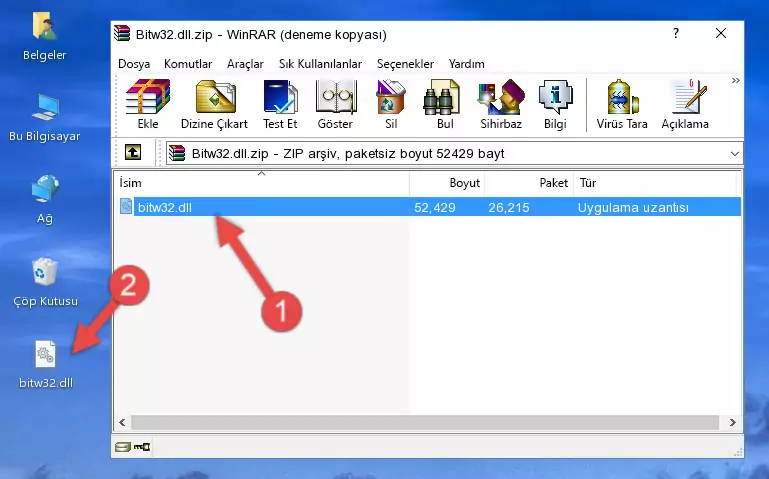
Task: Open the Sık Kullanılanlar menu
Action: (320, 64)
